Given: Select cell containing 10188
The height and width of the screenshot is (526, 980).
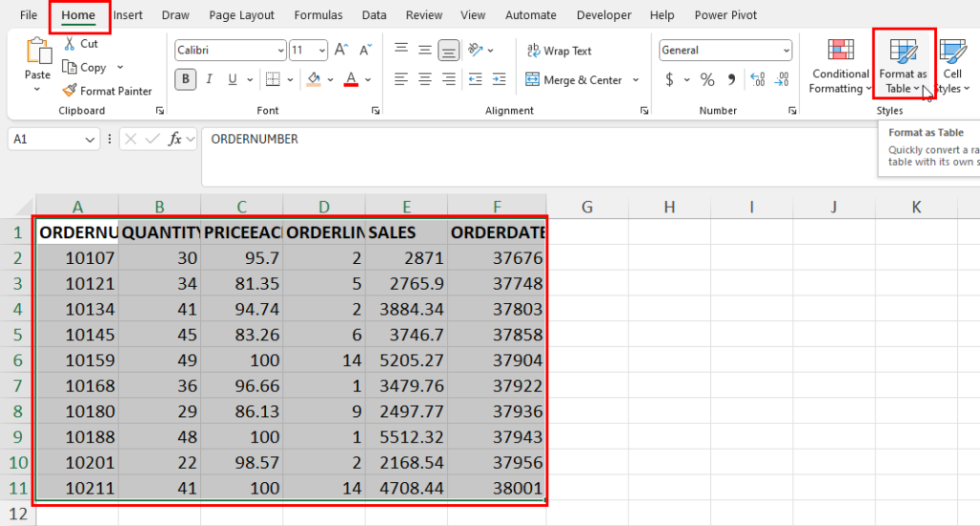Looking at the screenshot, I should (x=77, y=437).
